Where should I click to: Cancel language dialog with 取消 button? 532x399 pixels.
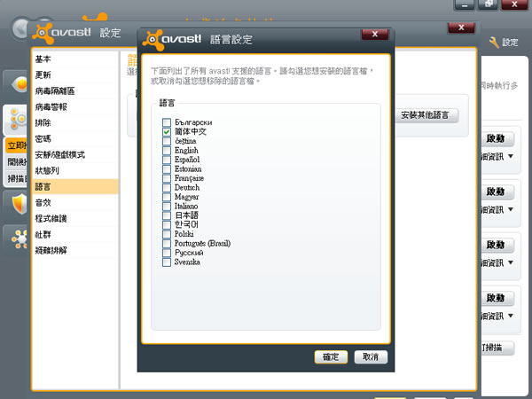pos(371,357)
